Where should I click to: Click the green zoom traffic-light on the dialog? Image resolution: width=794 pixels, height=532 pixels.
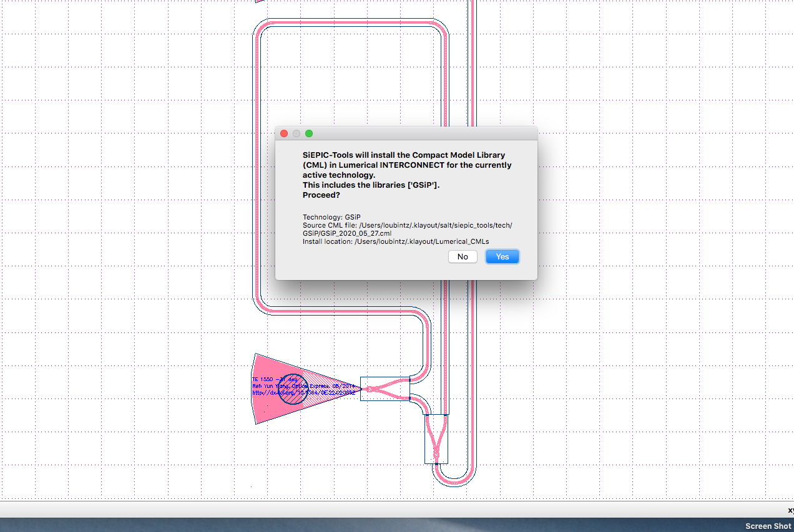tap(308, 133)
